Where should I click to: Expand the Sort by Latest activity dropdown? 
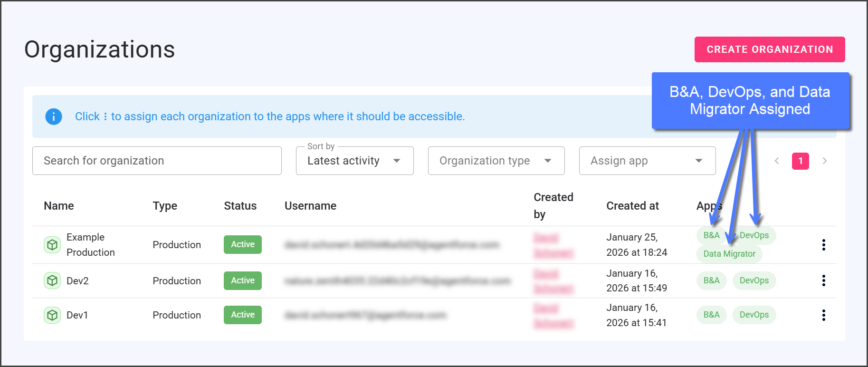[354, 161]
